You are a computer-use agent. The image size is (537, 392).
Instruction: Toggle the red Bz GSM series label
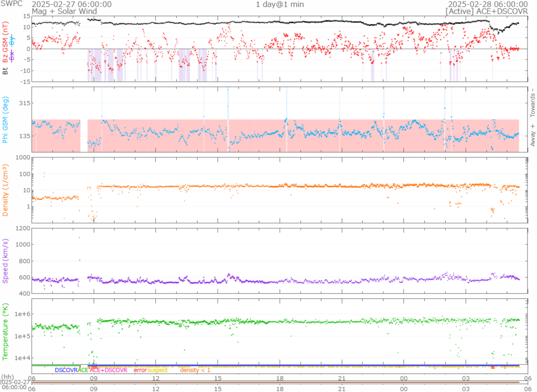coord(6,43)
